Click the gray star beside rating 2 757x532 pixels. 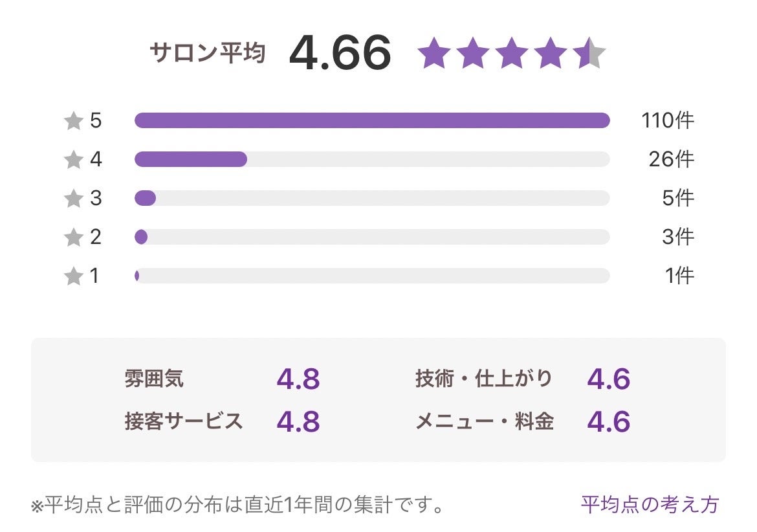(74, 238)
